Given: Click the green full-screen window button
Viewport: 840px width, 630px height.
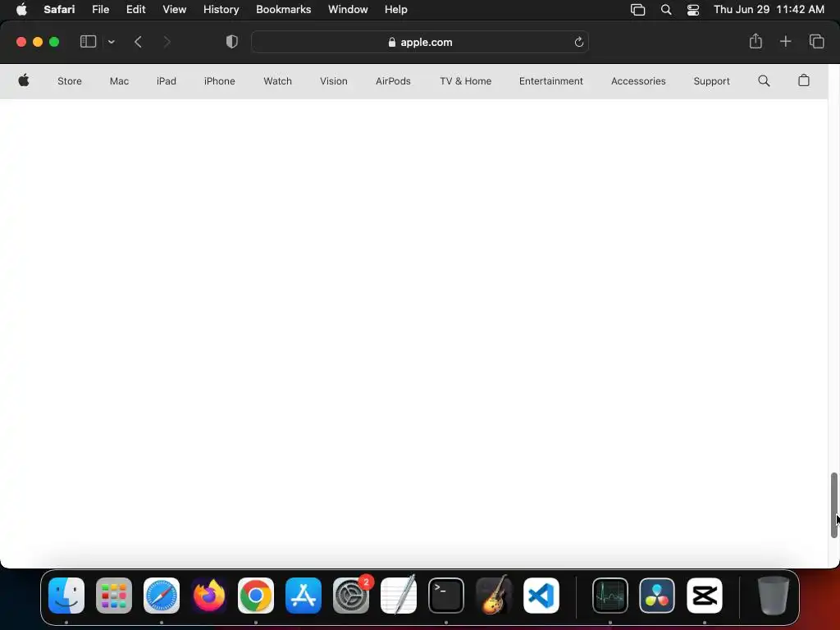Looking at the screenshot, I should (x=54, y=42).
